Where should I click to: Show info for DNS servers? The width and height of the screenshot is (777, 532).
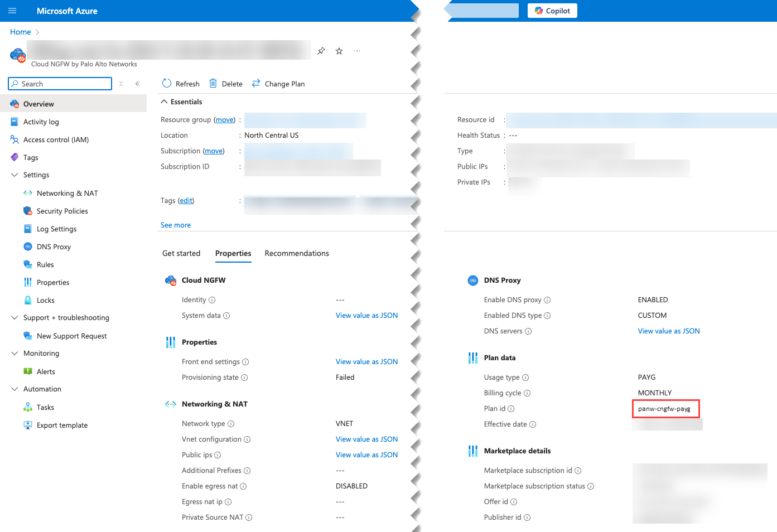click(x=528, y=331)
